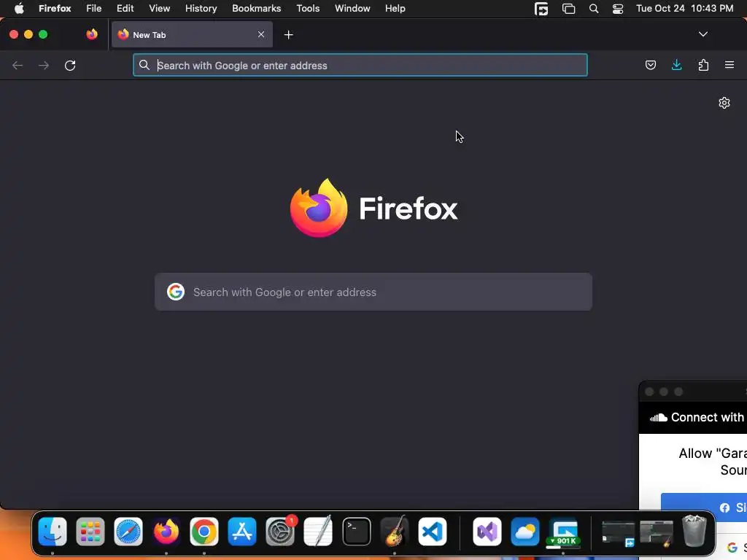
Task: Click the Google logo in search box
Action: (176, 292)
